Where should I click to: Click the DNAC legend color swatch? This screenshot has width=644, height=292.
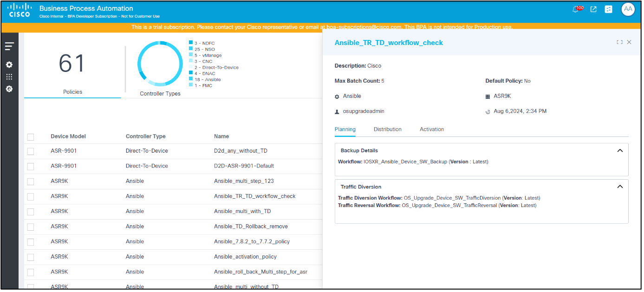coord(191,73)
